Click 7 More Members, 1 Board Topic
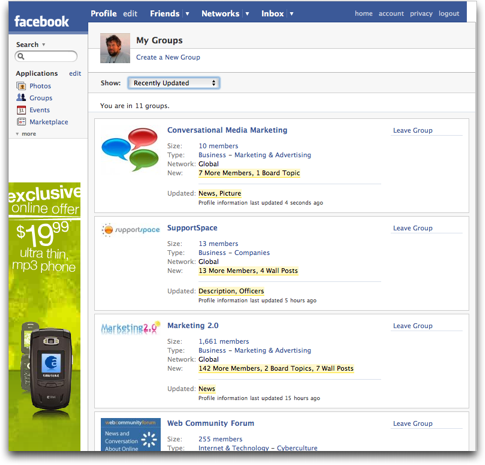Screen dimensions: 485x465 tap(249, 173)
